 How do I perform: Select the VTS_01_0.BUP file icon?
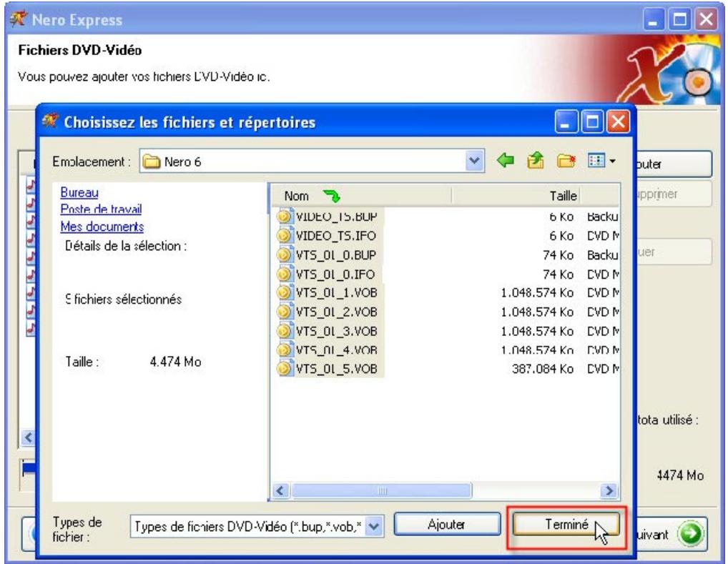coord(284,255)
